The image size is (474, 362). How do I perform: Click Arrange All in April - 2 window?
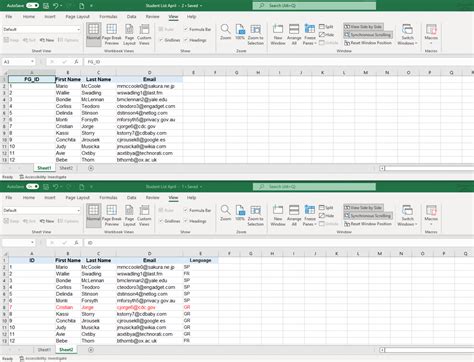(x=294, y=34)
